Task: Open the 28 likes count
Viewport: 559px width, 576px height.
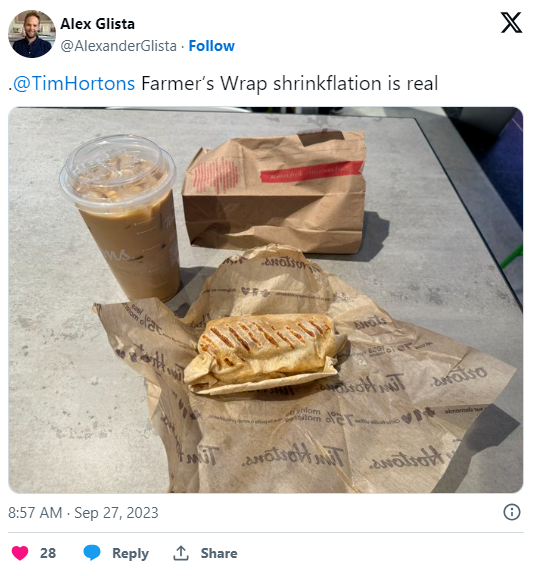Action: [x=48, y=553]
